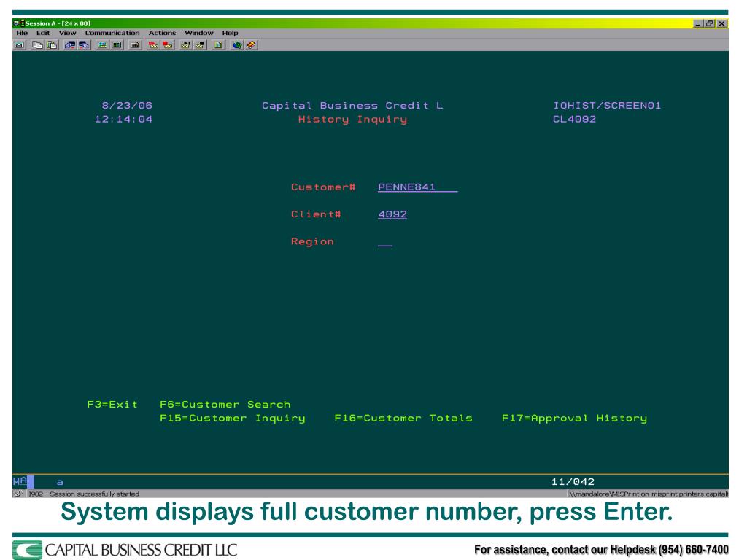Image resolution: width=747 pixels, height=560 pixels.
Task: Click the Customer# field label
Action: click(x=323, y=187)
